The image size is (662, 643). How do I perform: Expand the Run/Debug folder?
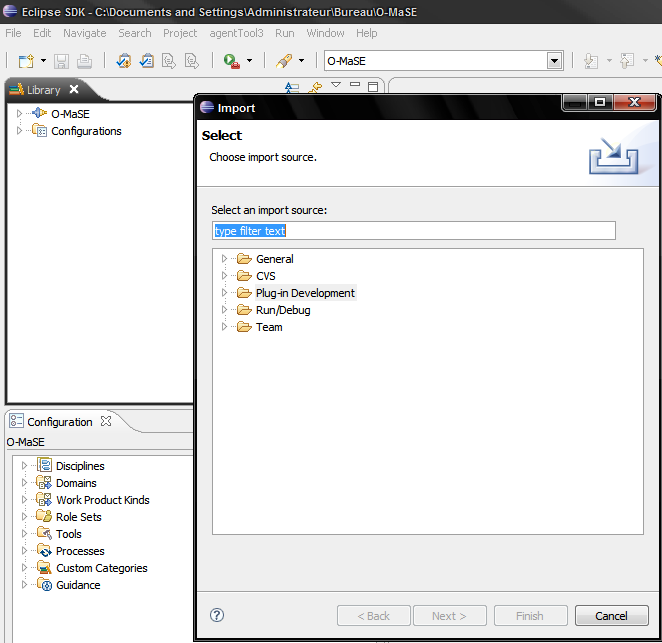(224, 310)
